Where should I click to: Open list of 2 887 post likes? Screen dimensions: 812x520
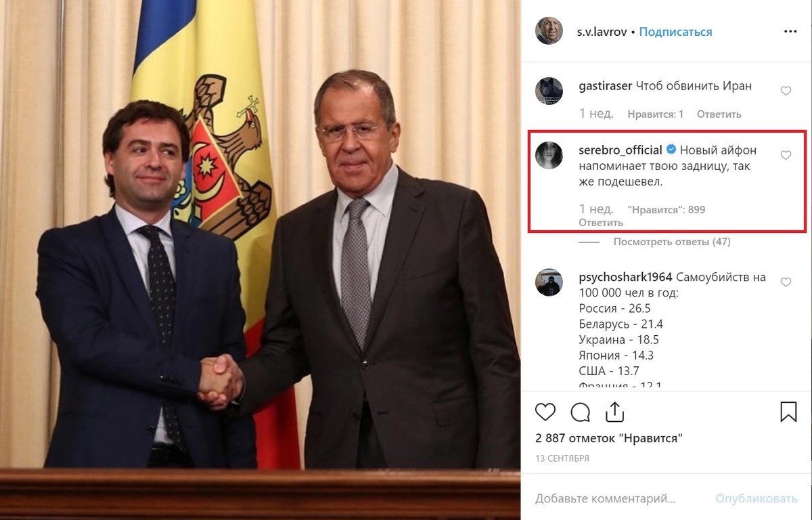tap(609, 438)
